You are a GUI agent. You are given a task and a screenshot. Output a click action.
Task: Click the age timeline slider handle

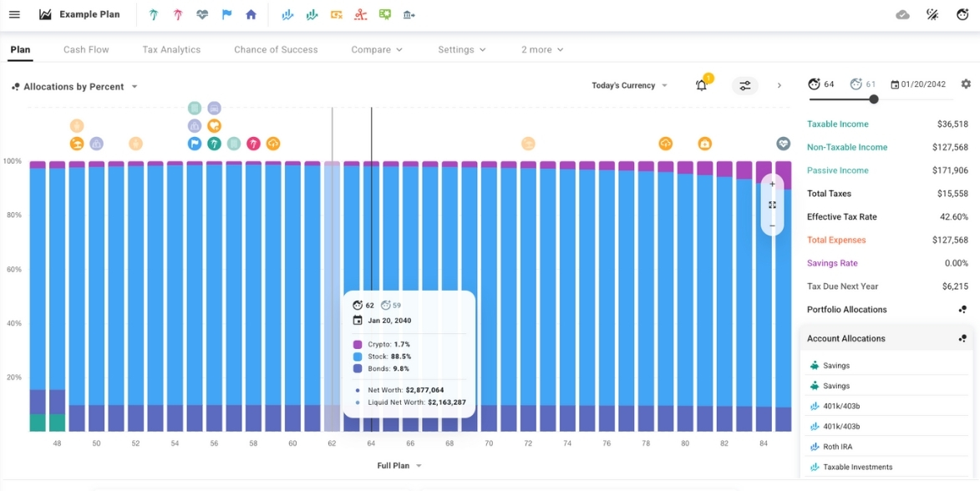[874, 99]
